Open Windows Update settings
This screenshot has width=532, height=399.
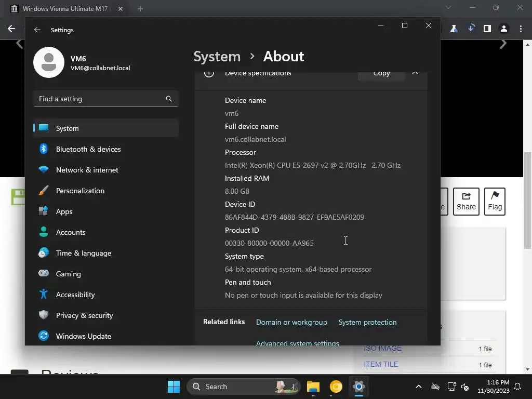[x=106, y=336]
